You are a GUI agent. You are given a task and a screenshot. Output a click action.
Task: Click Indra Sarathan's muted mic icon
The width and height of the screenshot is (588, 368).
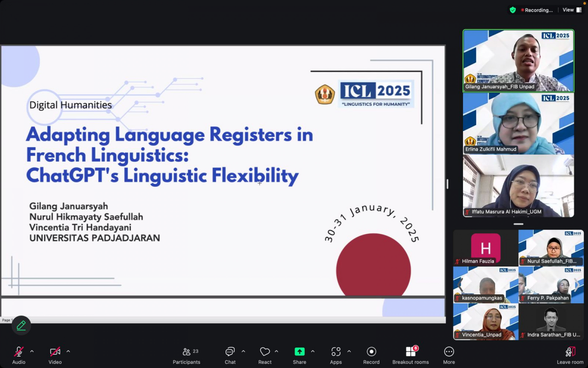[523, 335]
